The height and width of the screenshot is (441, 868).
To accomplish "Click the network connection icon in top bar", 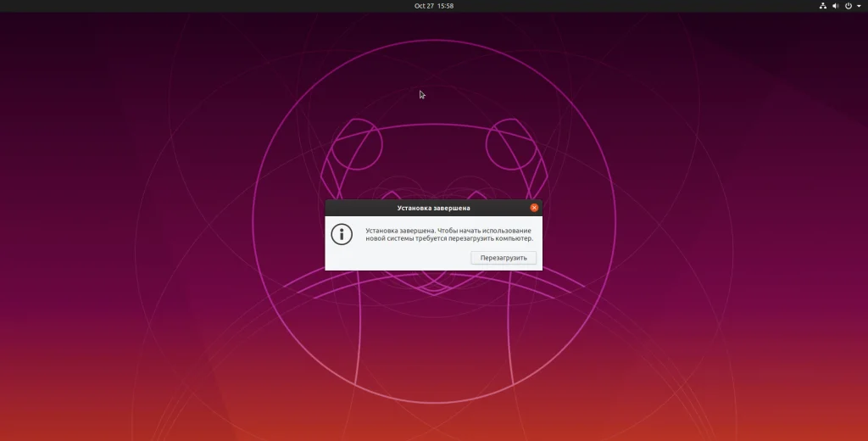I will click(x=822, y=6).
